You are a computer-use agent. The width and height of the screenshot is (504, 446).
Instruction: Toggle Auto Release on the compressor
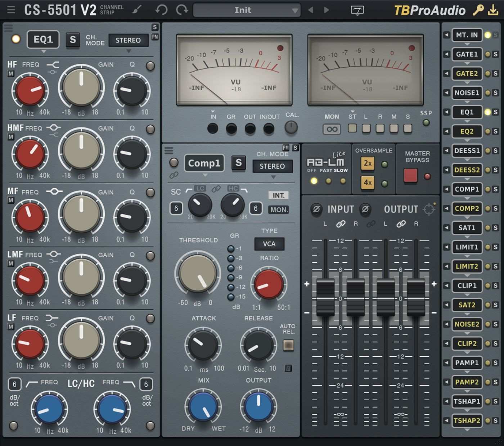(x=288, y=345)
